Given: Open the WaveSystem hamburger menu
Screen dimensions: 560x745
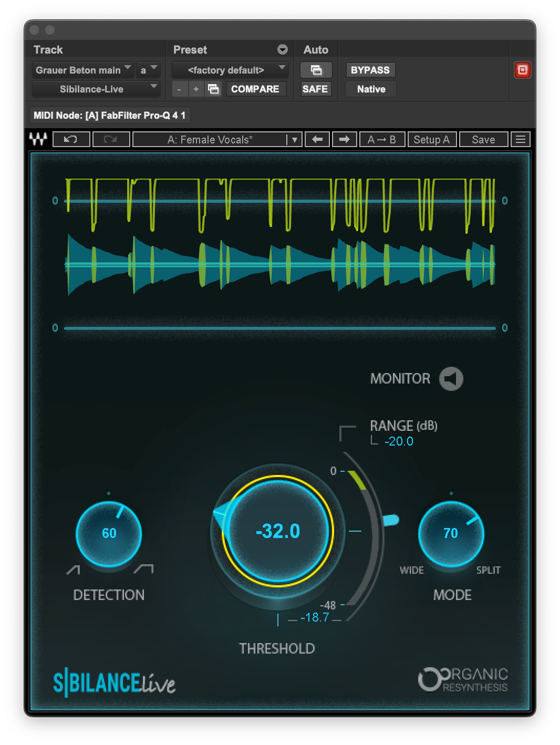Looking at the screenshot, I should (x=520, y=139).
